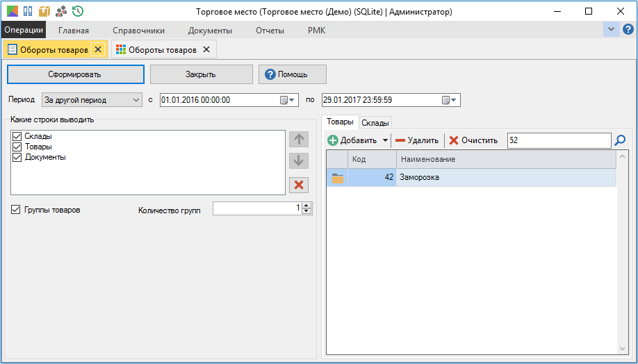Open calendar picker for start date
Viewport: 638px width, 364px height.
click(288, 100)
